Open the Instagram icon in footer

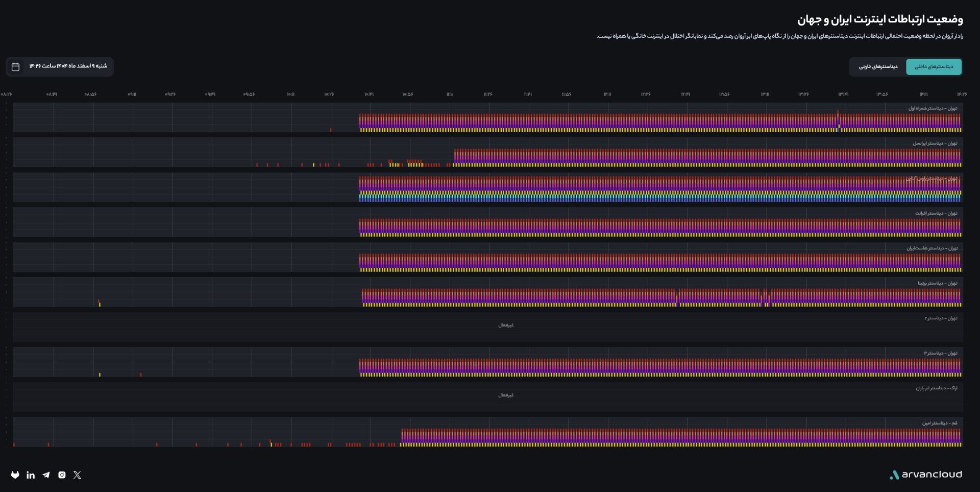pyautogui.click(x=62, y=475)
